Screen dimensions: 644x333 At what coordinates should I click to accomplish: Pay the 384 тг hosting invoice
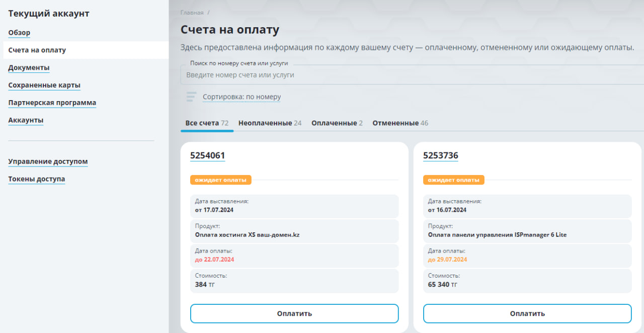point(294,313)
